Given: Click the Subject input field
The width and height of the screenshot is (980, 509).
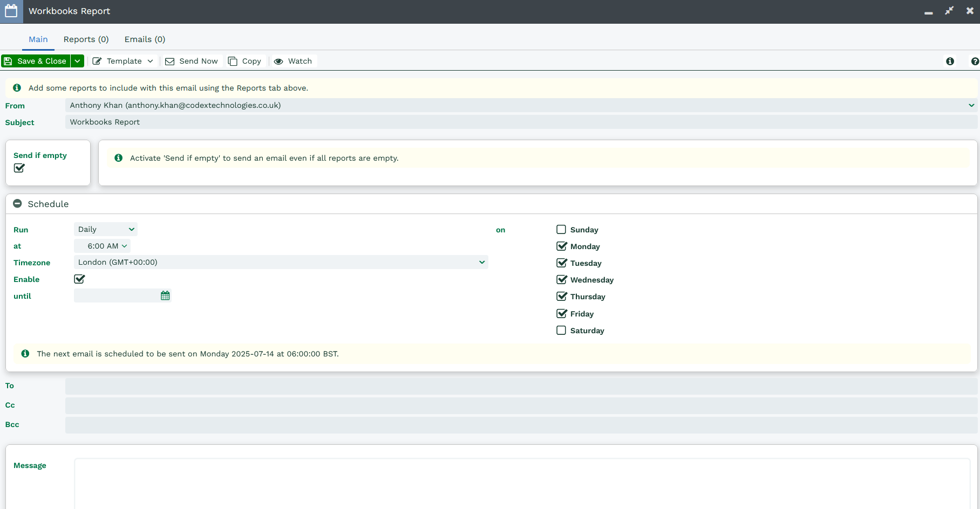Looking at the screenshot, I should tap(521, 122).
